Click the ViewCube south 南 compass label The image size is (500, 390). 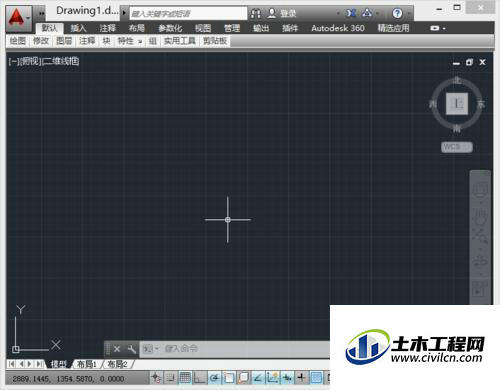pyautogui.click(x=457, y=128)
